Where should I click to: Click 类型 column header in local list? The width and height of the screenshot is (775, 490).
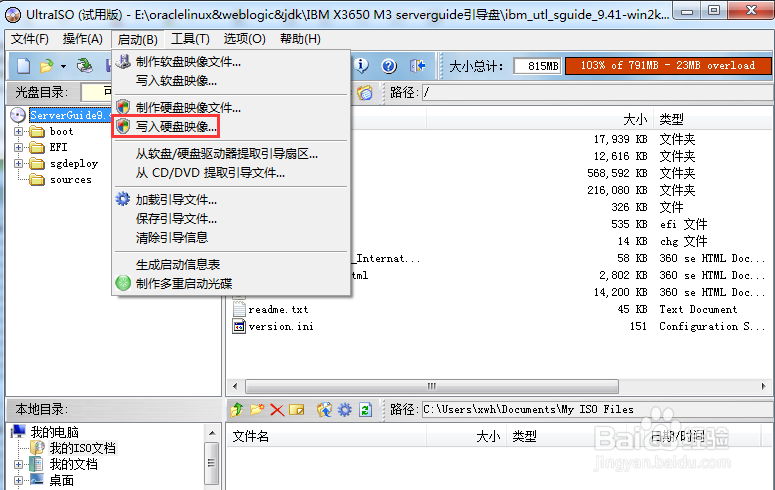pyautogui.click(x=524, y=436)
